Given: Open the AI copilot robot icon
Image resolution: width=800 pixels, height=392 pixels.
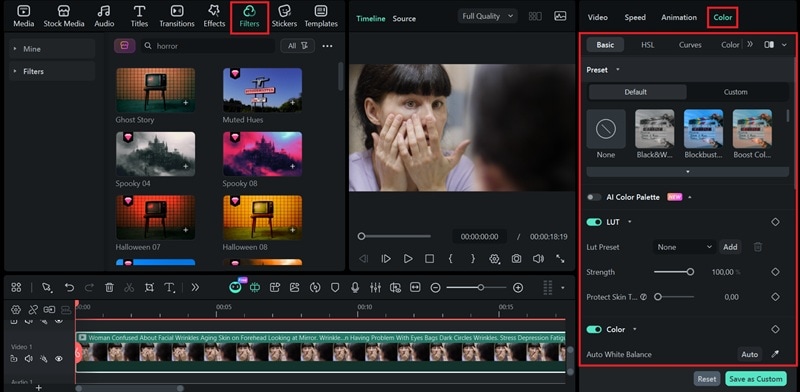Looking at the screenshot, I should point(235,287).
